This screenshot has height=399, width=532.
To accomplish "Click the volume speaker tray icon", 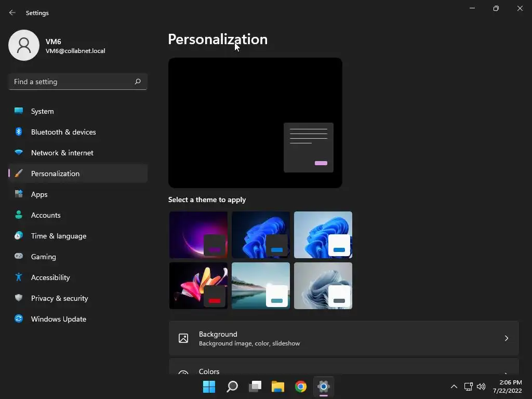I will [481, 387].
